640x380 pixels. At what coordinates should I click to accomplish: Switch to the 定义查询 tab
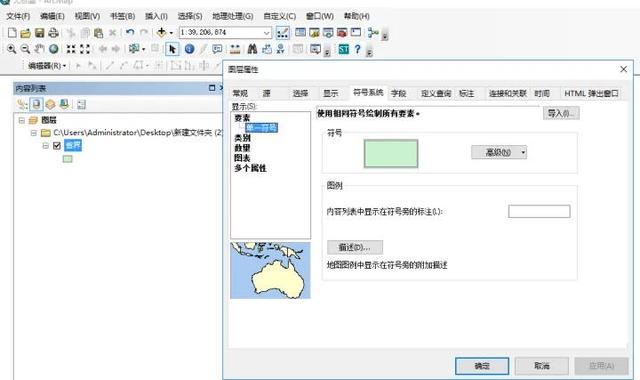tap(436, 93)
